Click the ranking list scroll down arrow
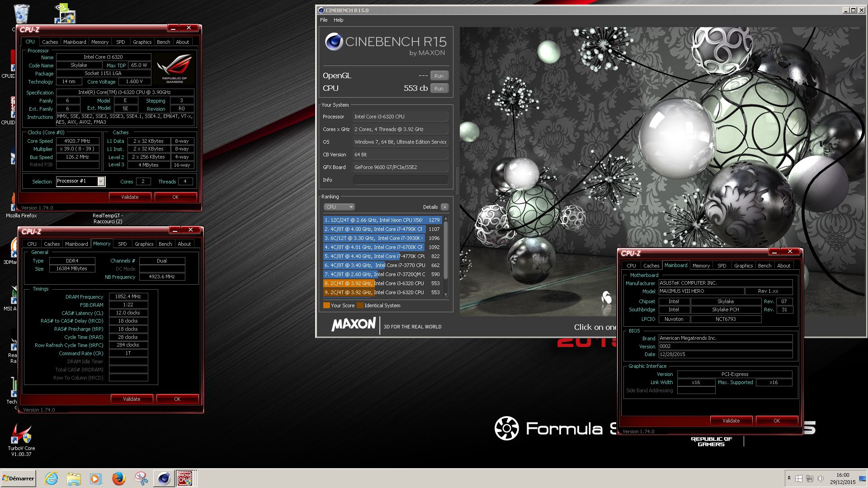The height and width of the screenshot is (488, 868). pos(446,295)
